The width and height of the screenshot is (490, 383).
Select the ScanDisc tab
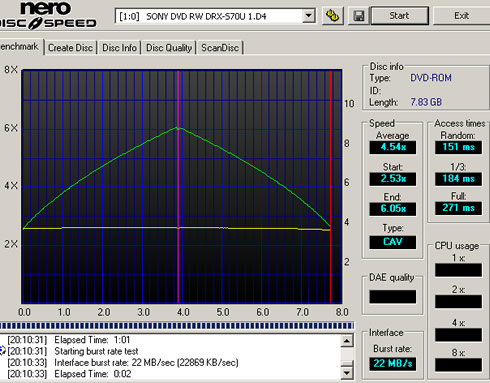click(x=220, y=48)
